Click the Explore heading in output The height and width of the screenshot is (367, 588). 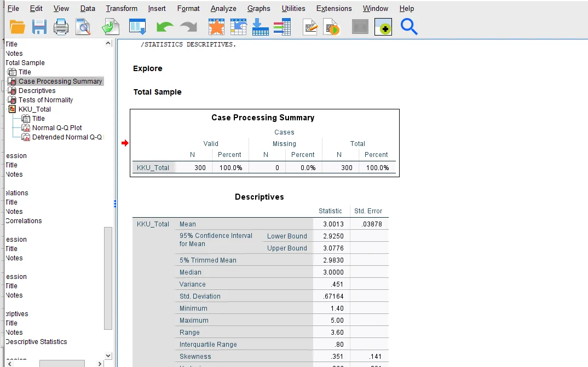(148, 68)
